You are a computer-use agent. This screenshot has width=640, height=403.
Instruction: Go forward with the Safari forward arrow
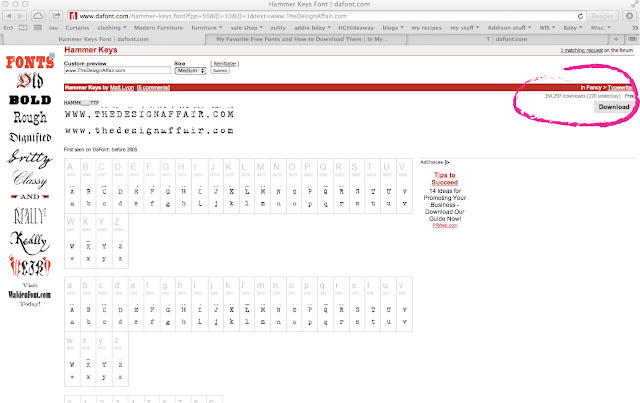[20, 16]
